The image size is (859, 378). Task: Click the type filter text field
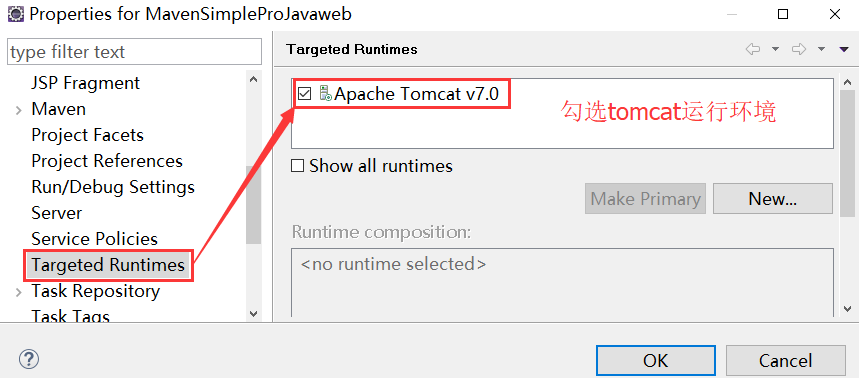coord(134,52)
